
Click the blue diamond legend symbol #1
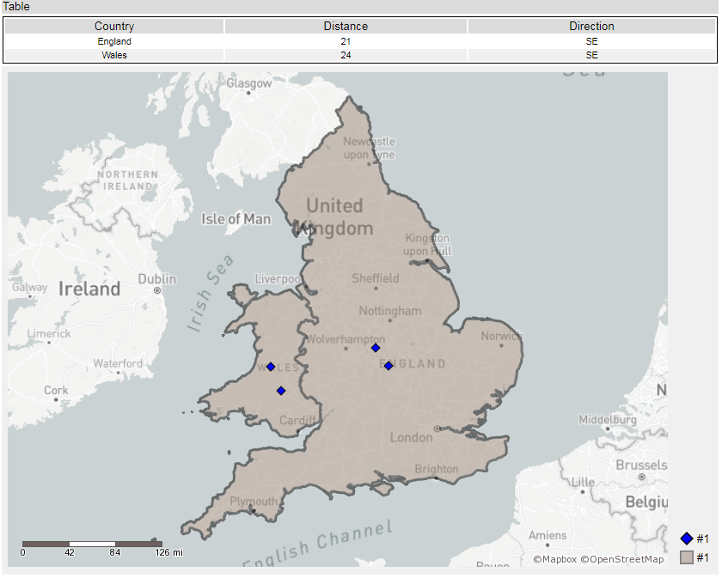[687, 538]
